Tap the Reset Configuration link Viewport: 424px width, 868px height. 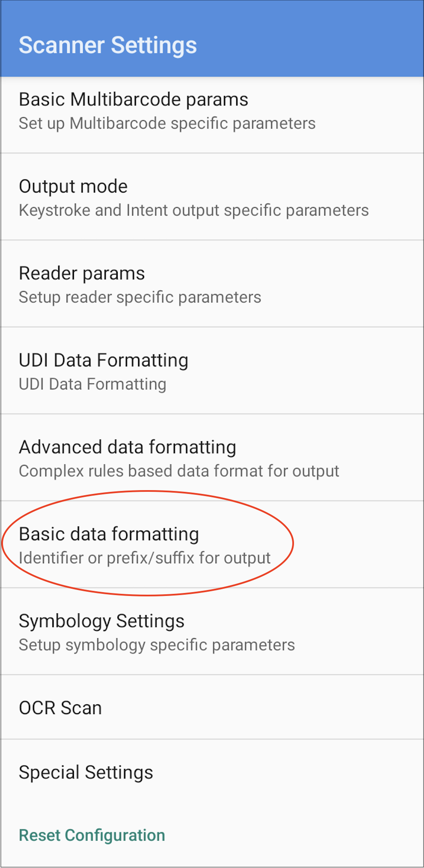92,835
